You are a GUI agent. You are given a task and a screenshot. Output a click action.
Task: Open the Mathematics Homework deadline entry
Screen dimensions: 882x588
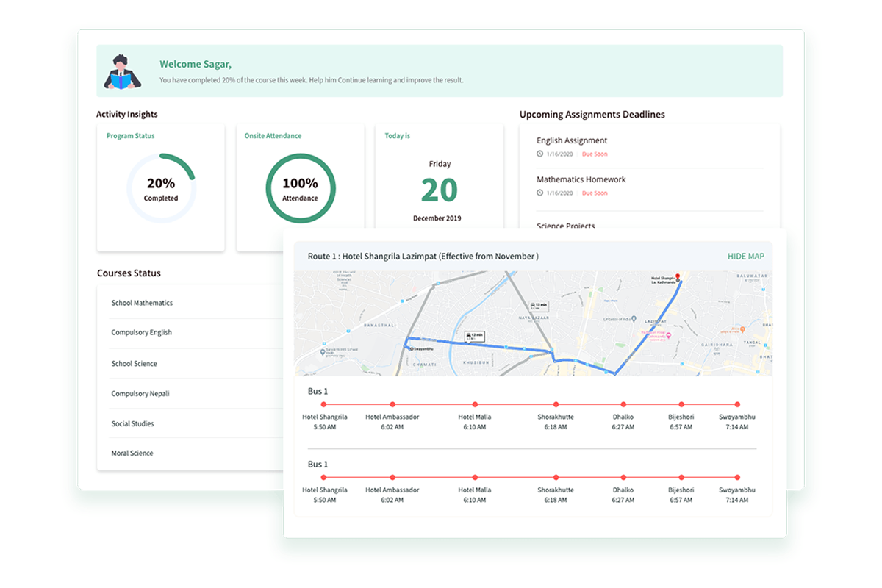pyautogui.click(x=581, y=179)
